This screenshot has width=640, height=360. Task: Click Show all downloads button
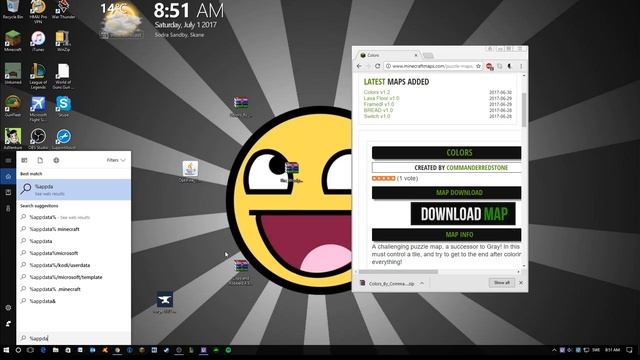pyautogui.click(x=502, y=282)
